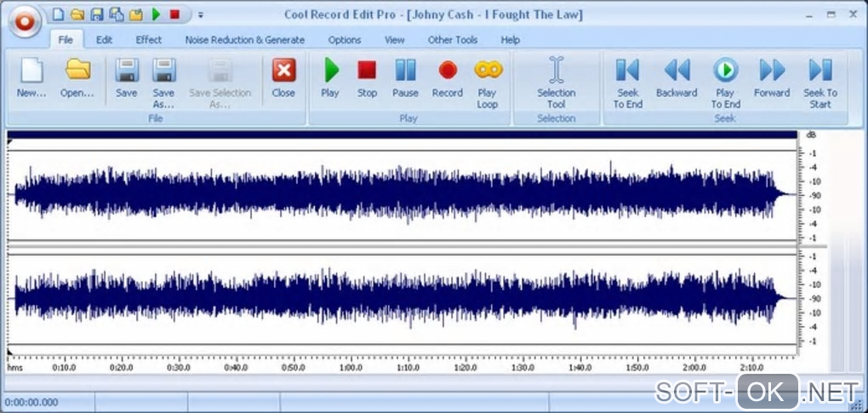Image resolution: width=868 pixels, height=413 pixels.
Task: Click the Open folder icon in quick access toolbar
Action: [77, 14]
